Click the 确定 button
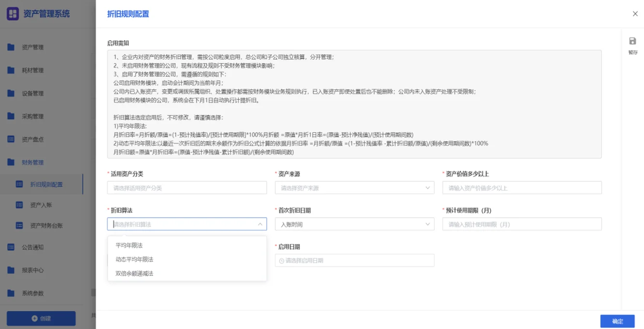 [x=617, y=321]
